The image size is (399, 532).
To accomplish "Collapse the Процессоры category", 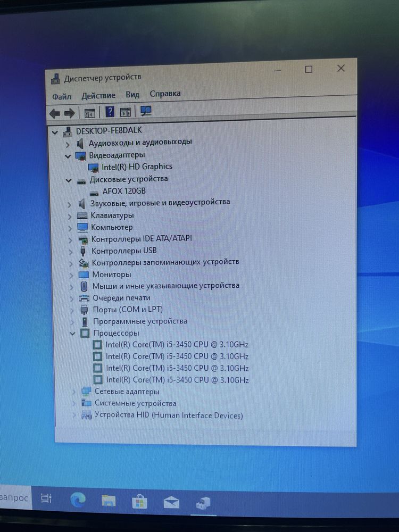I will tap(72, 334).
